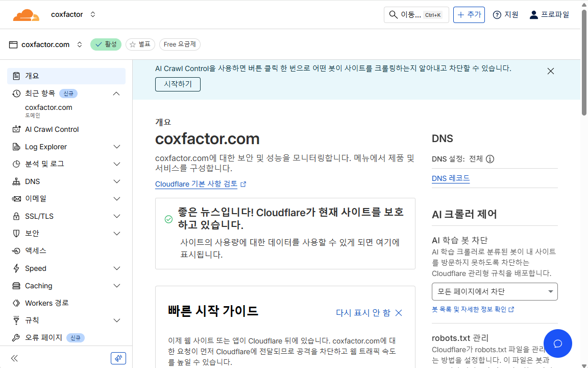Expand Log Explorer chevron
The height and width of the screenshot is (368, 588).
(116, 147)
